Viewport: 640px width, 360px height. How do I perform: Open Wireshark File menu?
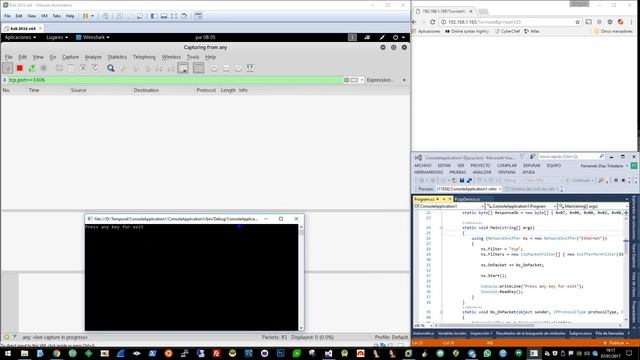pos(9,57)
